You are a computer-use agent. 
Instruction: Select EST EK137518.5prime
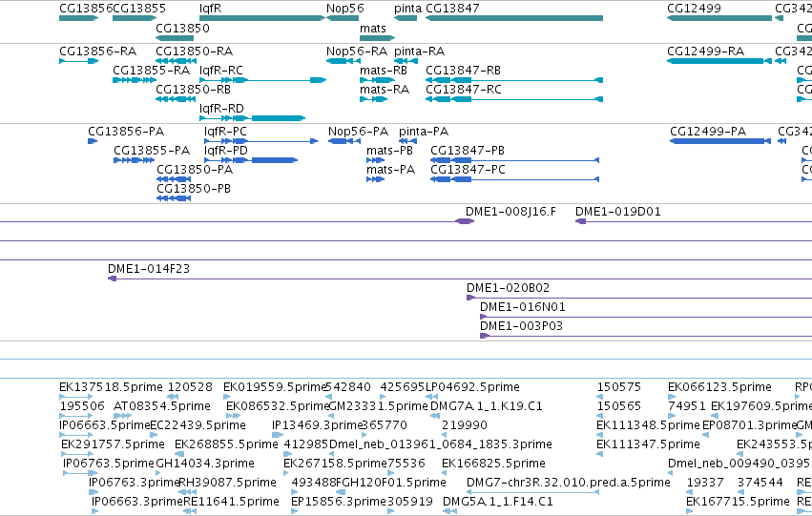76,397
